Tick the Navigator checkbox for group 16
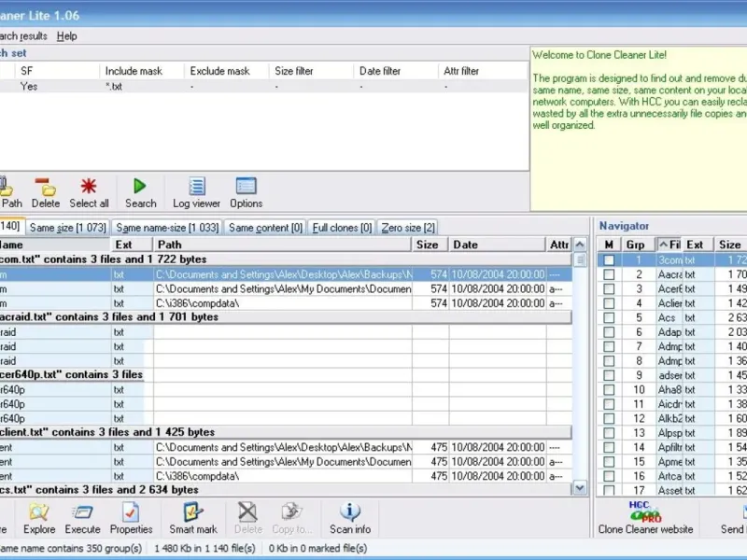This screenshot has height=560, width=747. (609, 476)
